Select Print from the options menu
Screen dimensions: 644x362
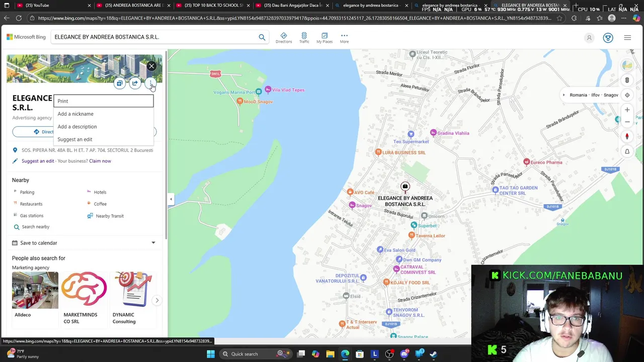click(104, 101)
